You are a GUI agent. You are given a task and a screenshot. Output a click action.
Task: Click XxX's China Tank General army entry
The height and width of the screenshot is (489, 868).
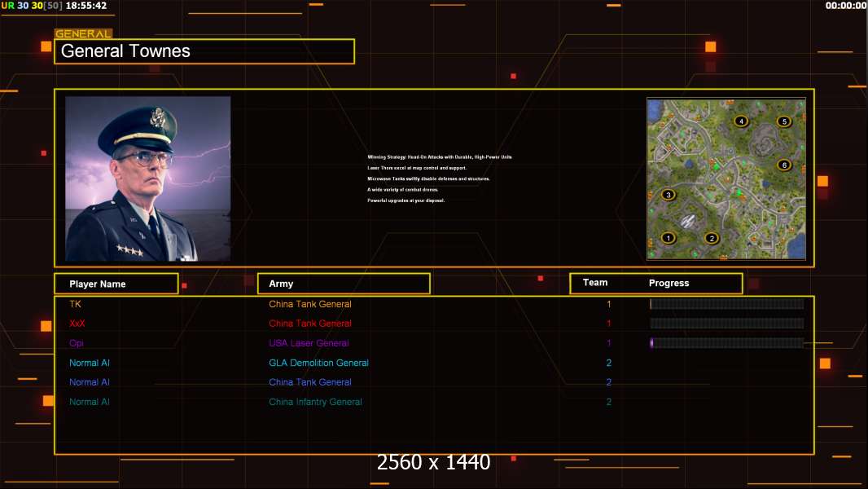pos(310,324)
